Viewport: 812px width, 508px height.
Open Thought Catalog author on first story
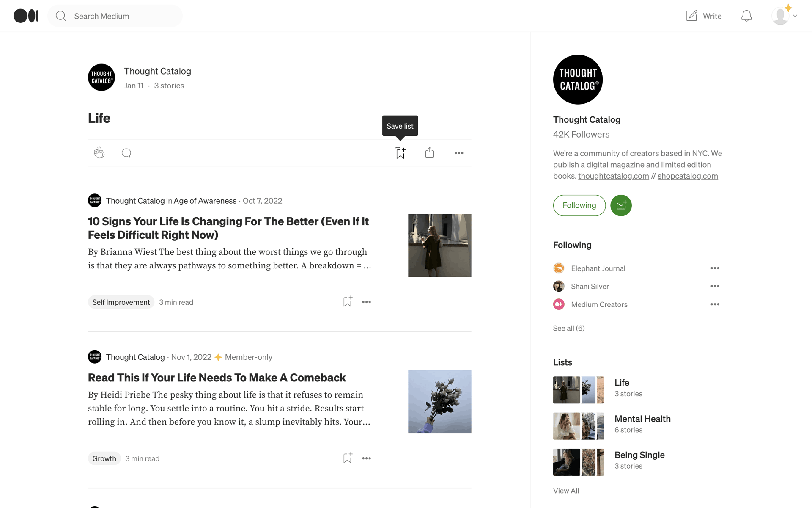pos(135,201)
